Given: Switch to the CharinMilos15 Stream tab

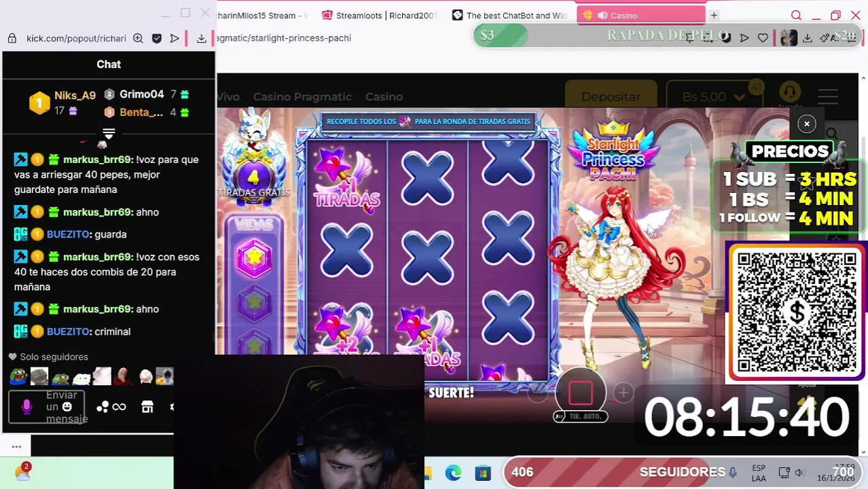Looking at the screenshot, I should [262, 15].
